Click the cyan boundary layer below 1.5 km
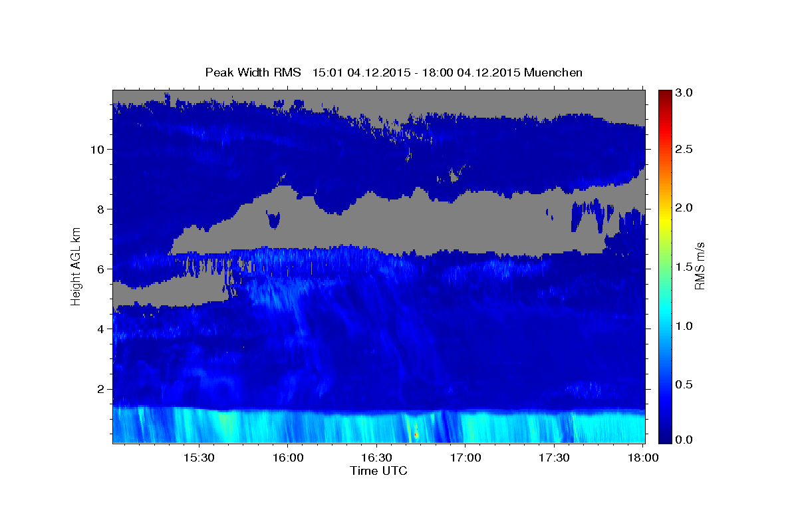Screen dimensions: 798x532 (378, 426)
